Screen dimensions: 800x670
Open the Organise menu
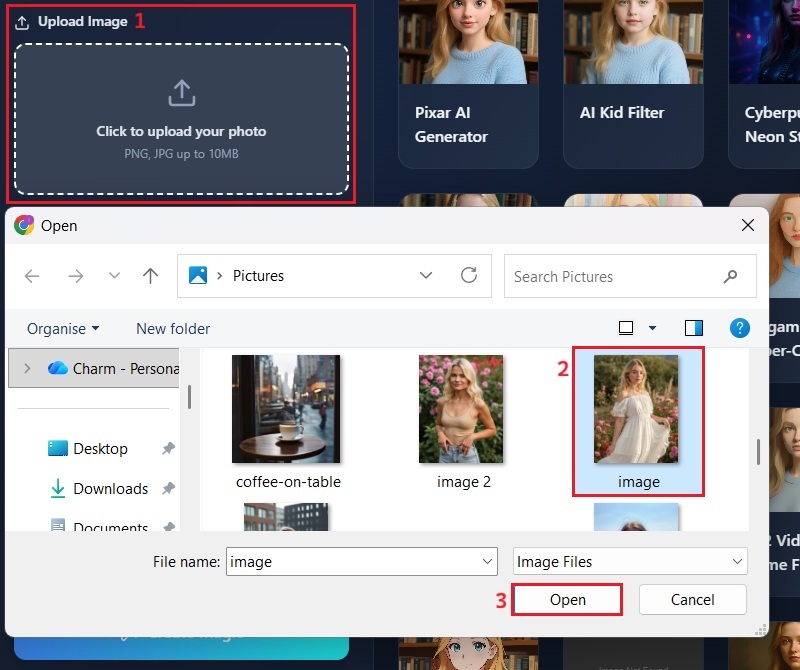coord(63,328)
